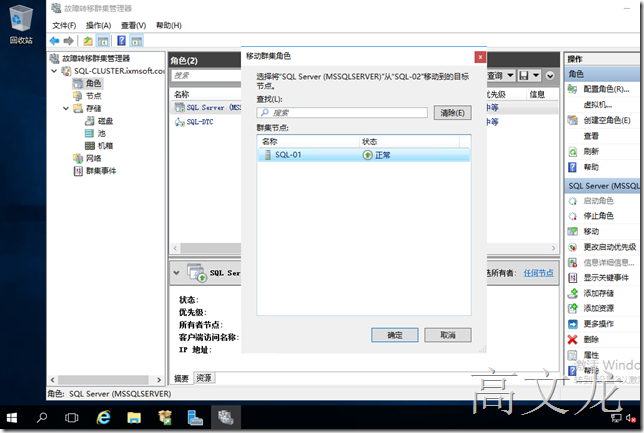644x433 pixels.
Task: Click the 优先级 column header
Action: coord(505,94)
